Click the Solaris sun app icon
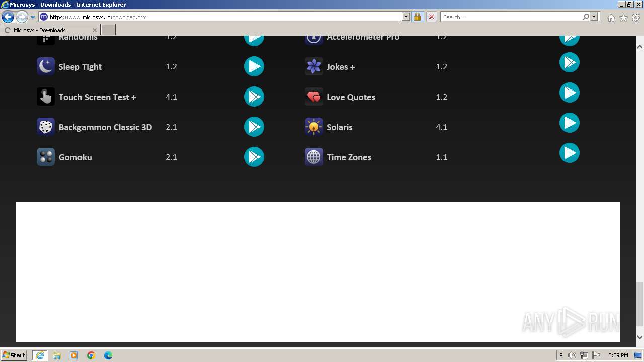Screen dimensions: 644x362 click(314, 127)
